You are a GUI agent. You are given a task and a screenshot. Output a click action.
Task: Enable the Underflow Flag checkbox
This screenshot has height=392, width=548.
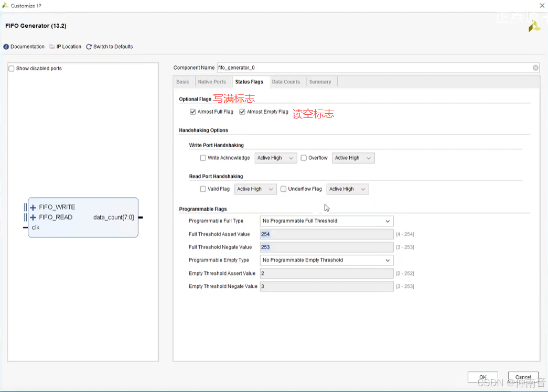(x=283, y=189)
